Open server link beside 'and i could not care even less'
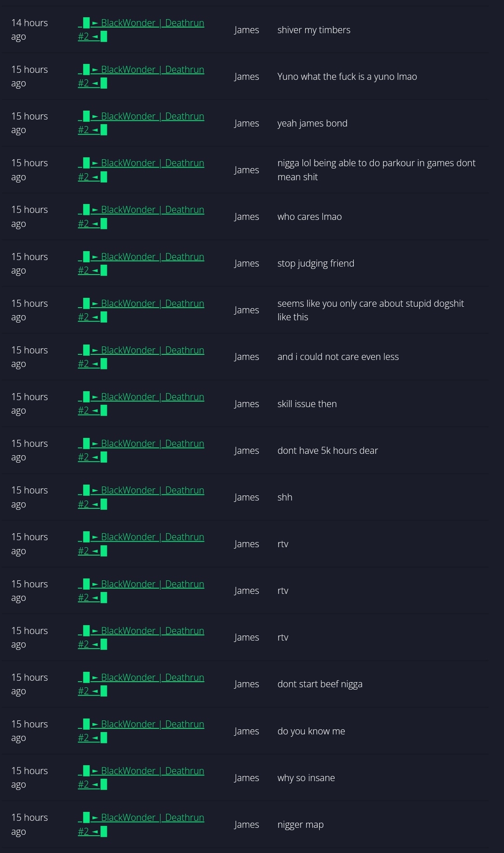The width and height of the screenshot is (504, 853). pyautogui.click(x=141, y=357)
